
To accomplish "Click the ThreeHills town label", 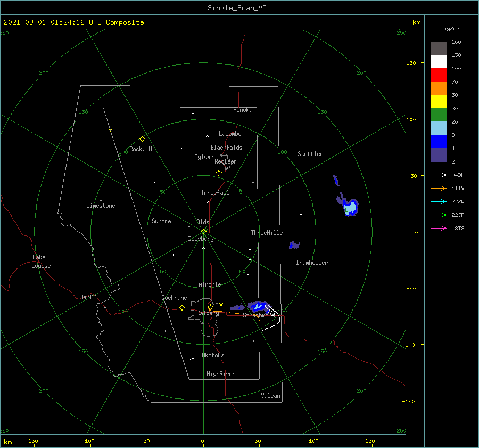I will pos(267,233).
